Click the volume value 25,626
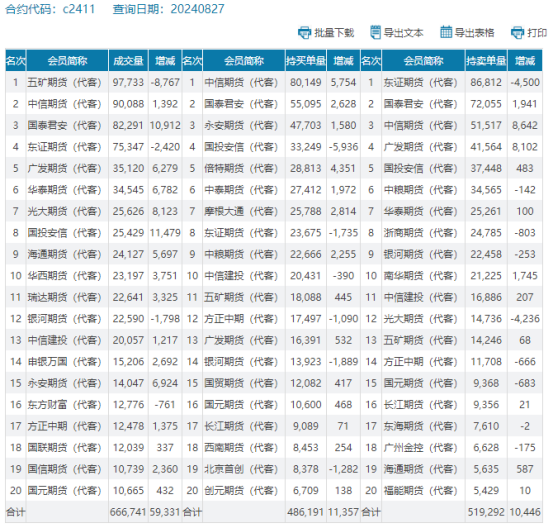The image size is (554, 528). (x=128, y=211)
